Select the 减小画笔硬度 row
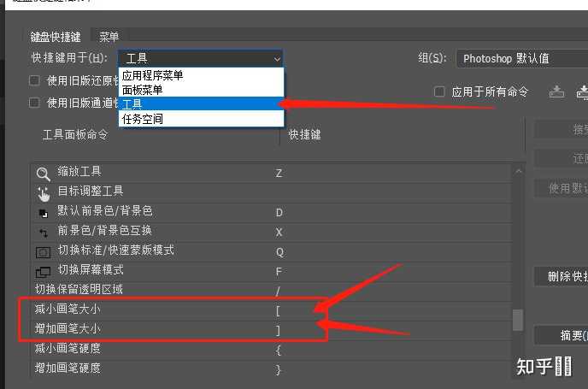The width and height of the screenshot is (588, 389). (272, 350)
